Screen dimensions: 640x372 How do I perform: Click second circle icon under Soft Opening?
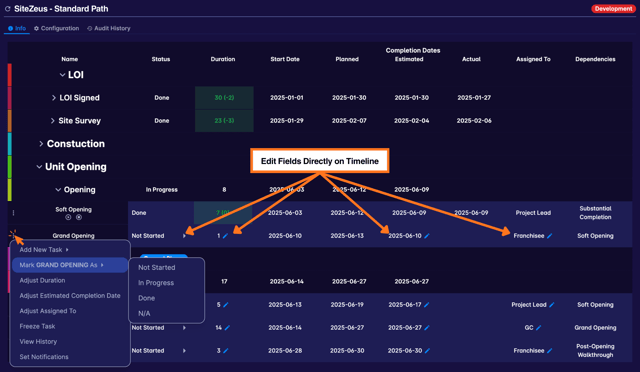click(79, 217)
